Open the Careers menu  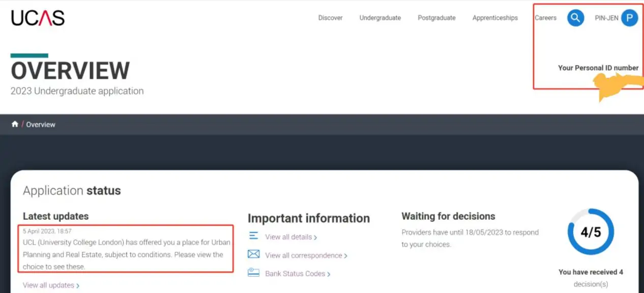[545, 18]
